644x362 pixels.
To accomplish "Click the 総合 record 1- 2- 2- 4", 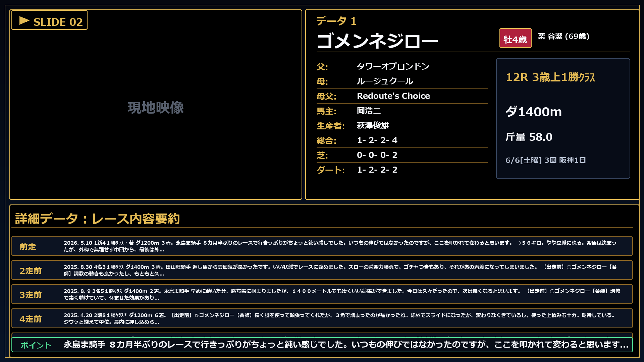I will tap(377, 140).
